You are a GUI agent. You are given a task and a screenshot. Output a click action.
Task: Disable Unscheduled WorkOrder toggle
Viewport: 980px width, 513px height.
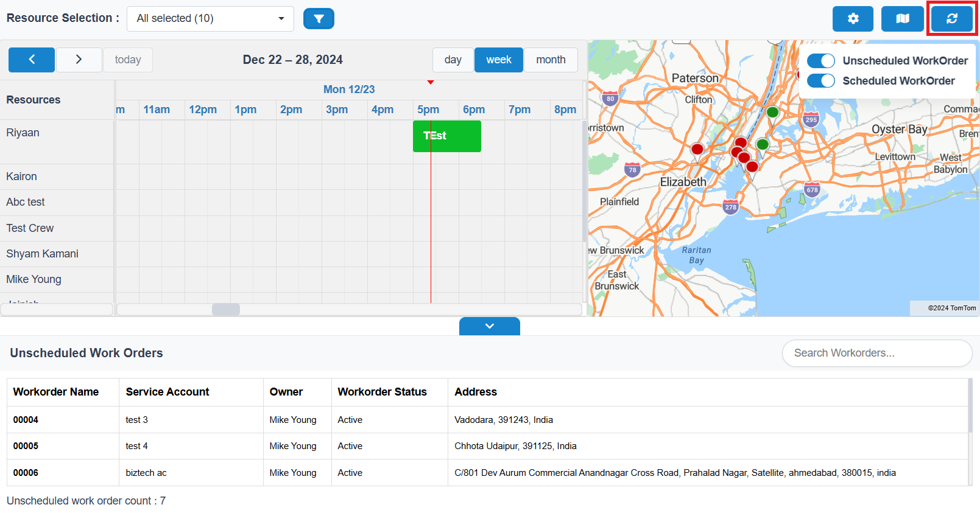click(x=820, y=61)
